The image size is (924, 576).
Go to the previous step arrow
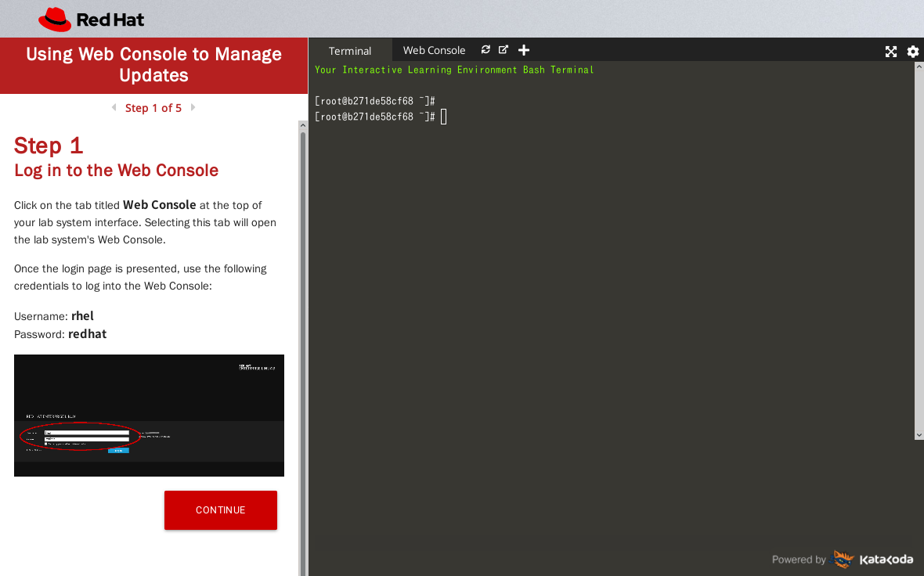114,108
